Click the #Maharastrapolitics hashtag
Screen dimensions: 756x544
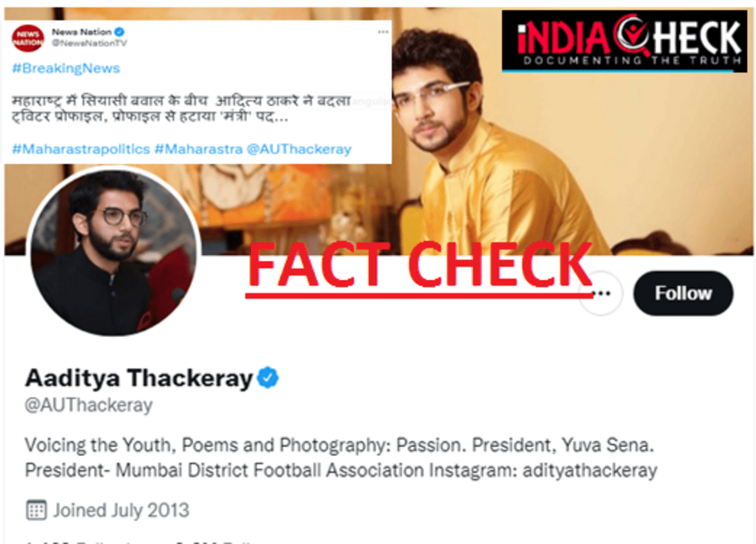[x=81, y=149]
